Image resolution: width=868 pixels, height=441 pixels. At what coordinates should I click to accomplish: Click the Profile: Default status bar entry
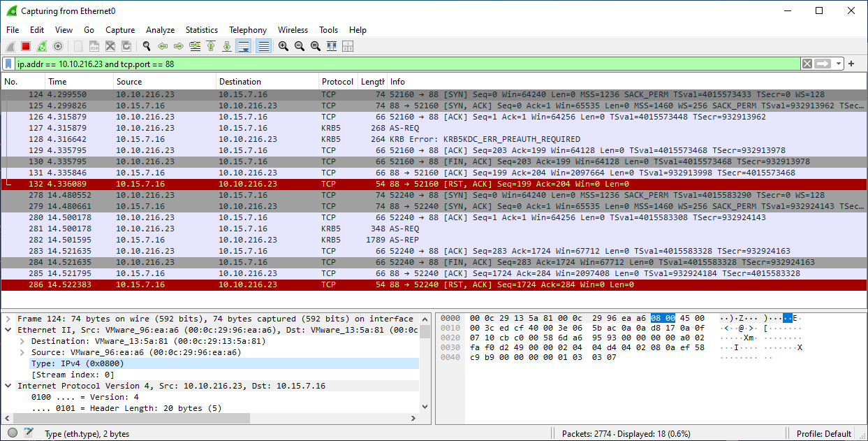tap(824, 433)
